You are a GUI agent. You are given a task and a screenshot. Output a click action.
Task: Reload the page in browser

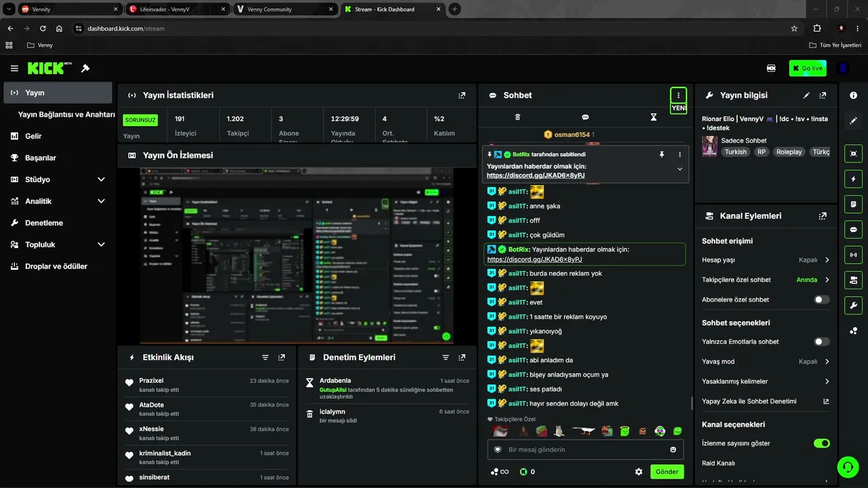point(43,28)
